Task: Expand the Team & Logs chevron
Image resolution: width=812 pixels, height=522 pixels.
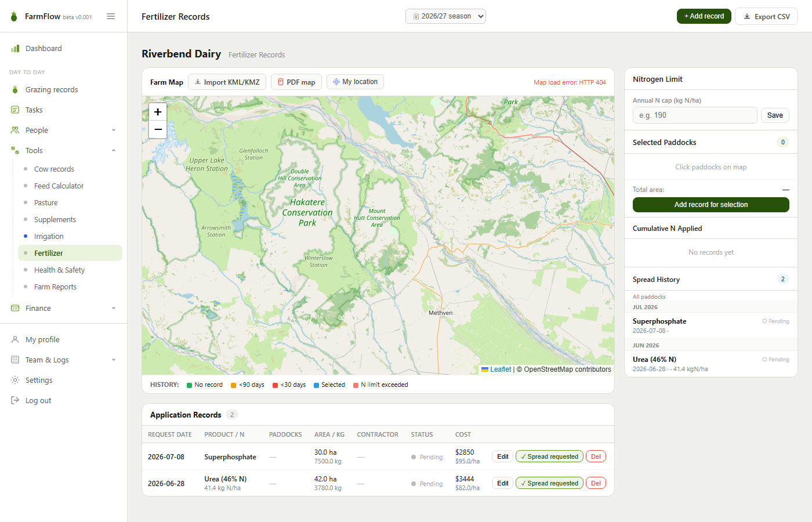Action: (114, 360)
